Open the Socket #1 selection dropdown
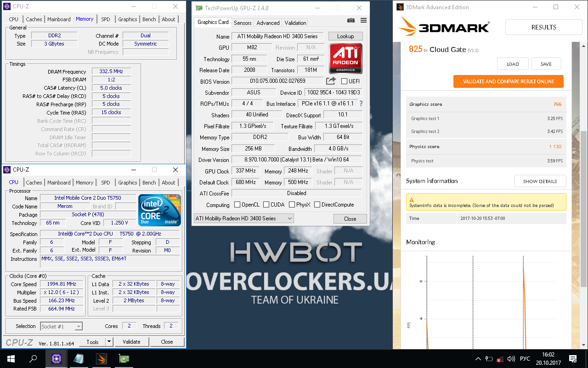588x368 pixels. (x=62, y=326)
